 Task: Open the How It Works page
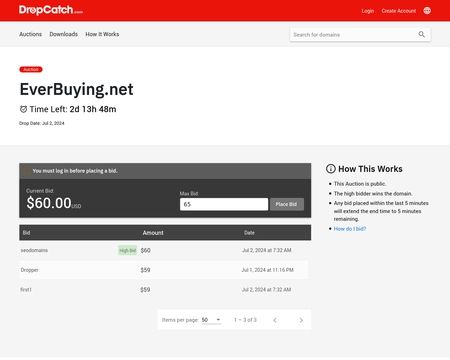(102, 34)
